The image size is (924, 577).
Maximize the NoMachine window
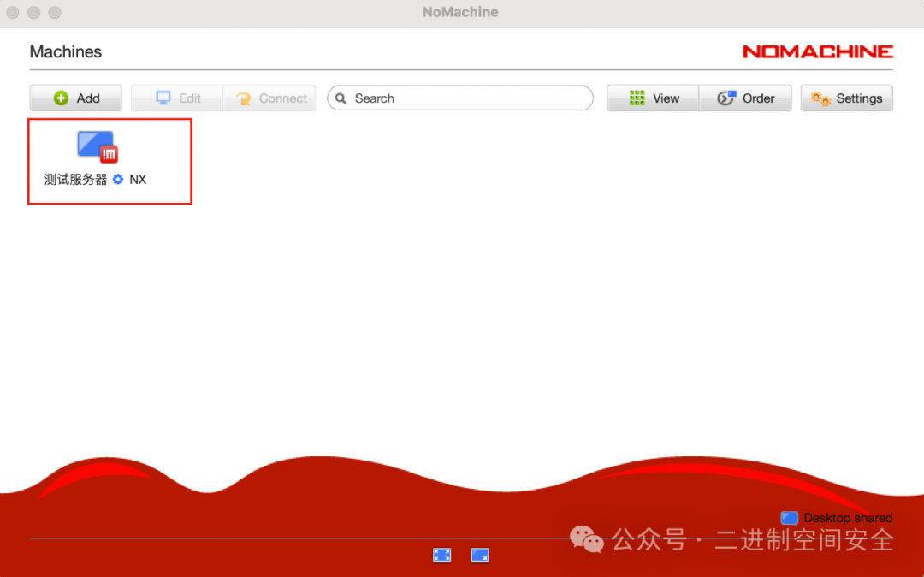[x=55, y=12]
